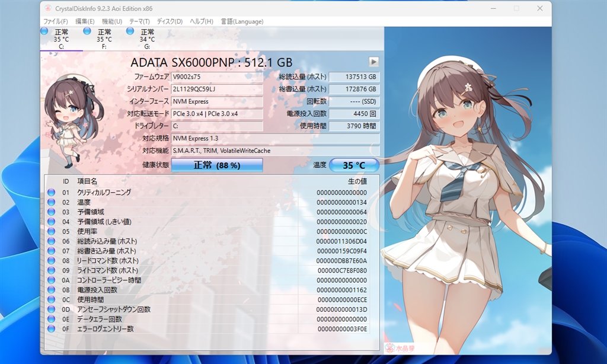This screenshot has width=607, height=364.
Task: Click status icon for 予備領域 (しきい値) row
Action: (51, 222)
